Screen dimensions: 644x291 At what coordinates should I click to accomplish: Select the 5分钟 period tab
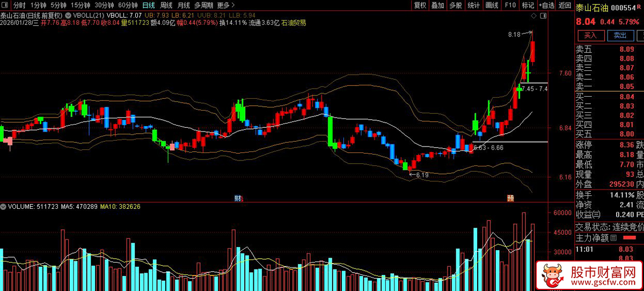[58, 5]
